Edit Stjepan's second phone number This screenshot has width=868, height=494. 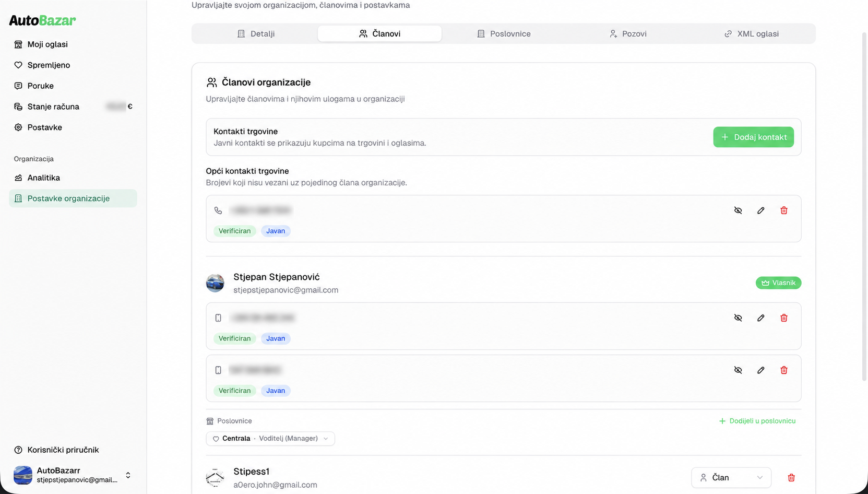point(760,370)
